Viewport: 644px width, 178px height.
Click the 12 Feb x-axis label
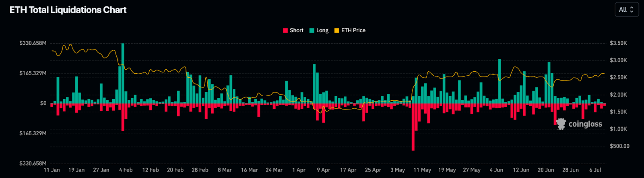coord(151,170)
